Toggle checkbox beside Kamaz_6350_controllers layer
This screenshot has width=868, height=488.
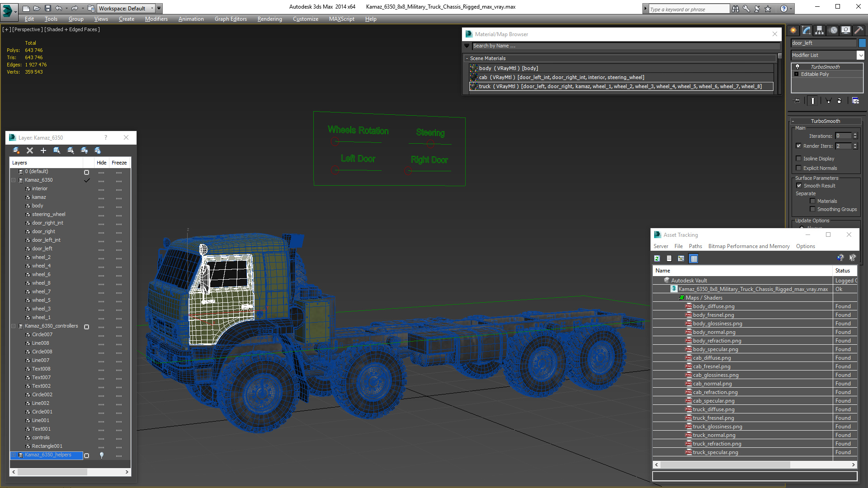click(x=87, y=327)
